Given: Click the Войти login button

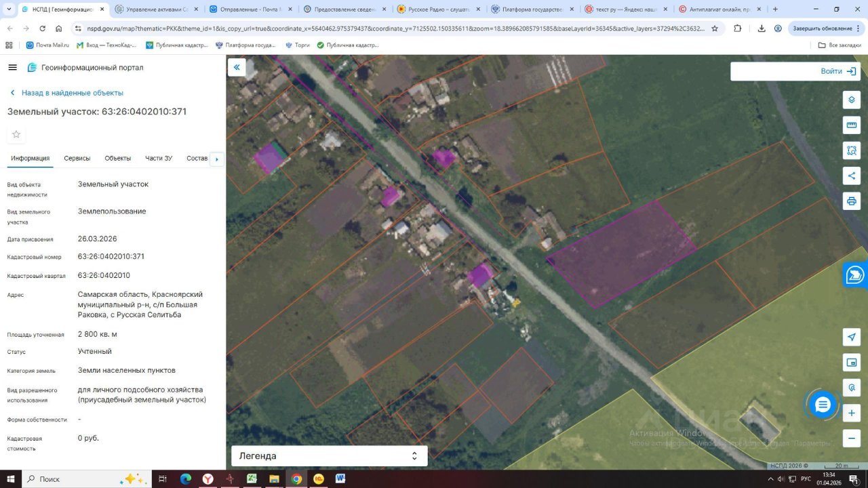Looking at the screenshot, I should (831, 71).
